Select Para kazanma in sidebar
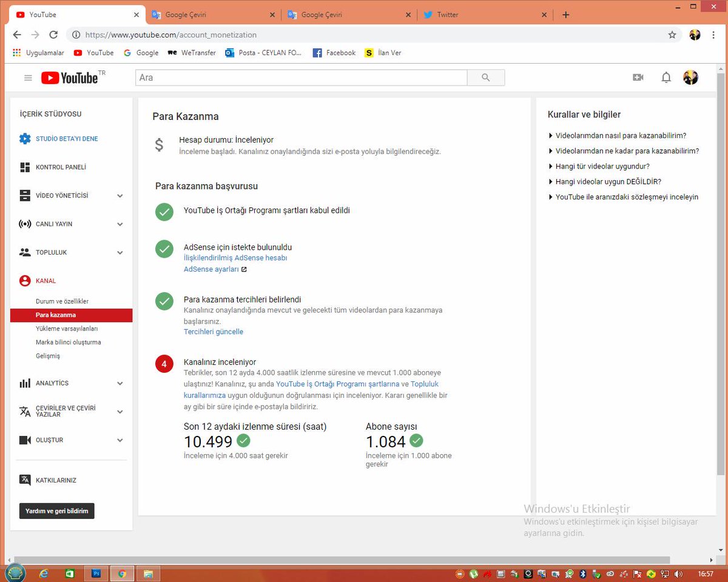 (71, 315)
